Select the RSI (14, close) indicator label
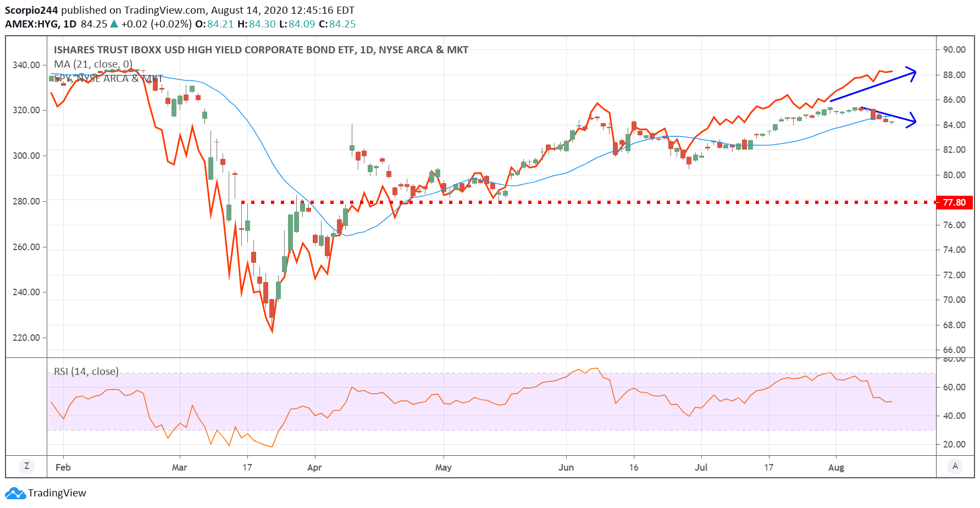This screenshot has height=508, width=980. 86,372
